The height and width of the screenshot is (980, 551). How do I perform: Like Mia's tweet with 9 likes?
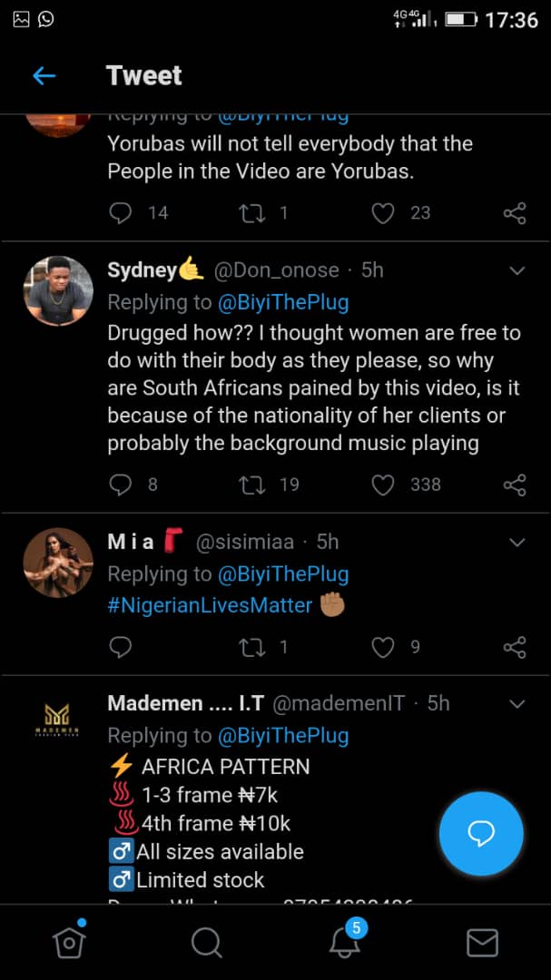[x=383, y=647]
